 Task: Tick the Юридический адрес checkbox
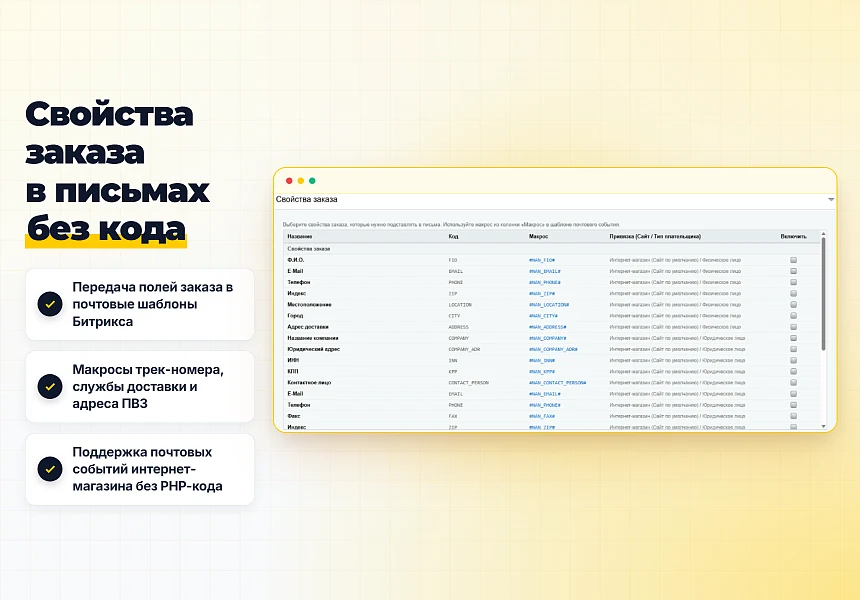[x=793, y=349]
